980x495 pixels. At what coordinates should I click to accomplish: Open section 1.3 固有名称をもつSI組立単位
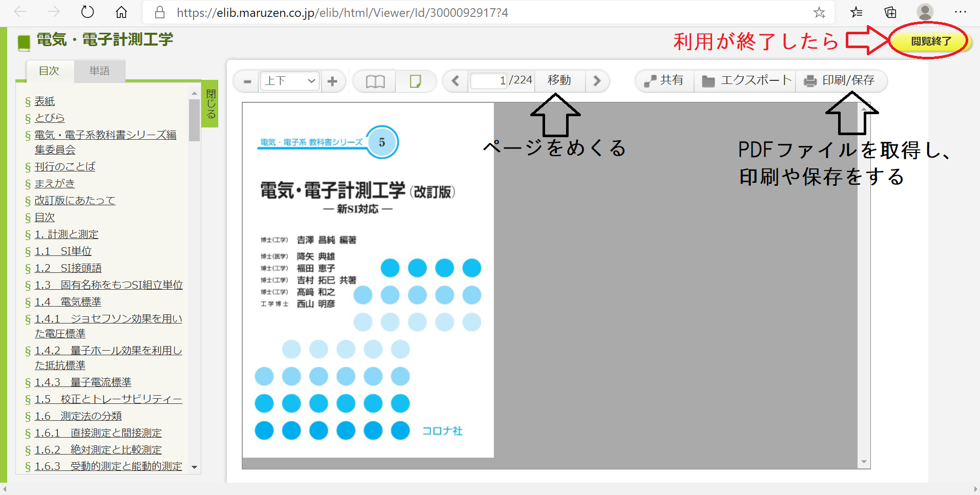[109, 285]
